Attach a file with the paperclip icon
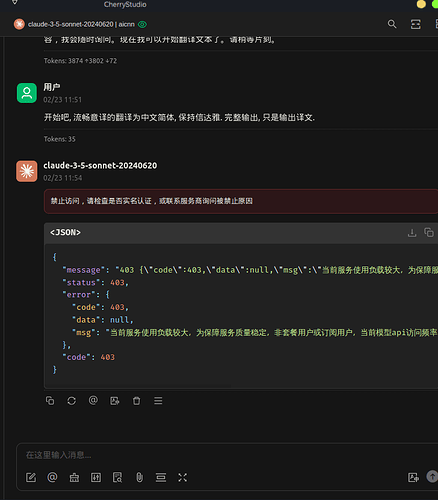The height and width of the screenshot is (500, 438). pyautogui.click(x=139, y=478)
